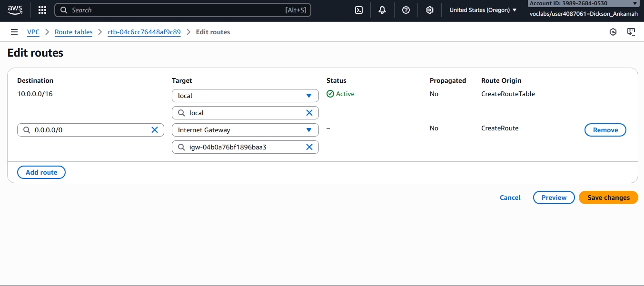
Task: Open the United States (Oregon) region selector
Action: point(483,10)
